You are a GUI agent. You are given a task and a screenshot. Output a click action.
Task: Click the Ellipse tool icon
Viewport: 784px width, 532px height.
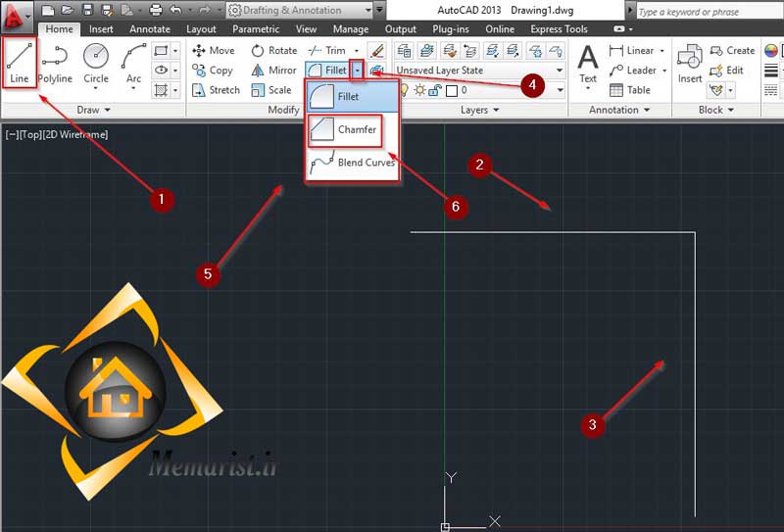(161, 70)
